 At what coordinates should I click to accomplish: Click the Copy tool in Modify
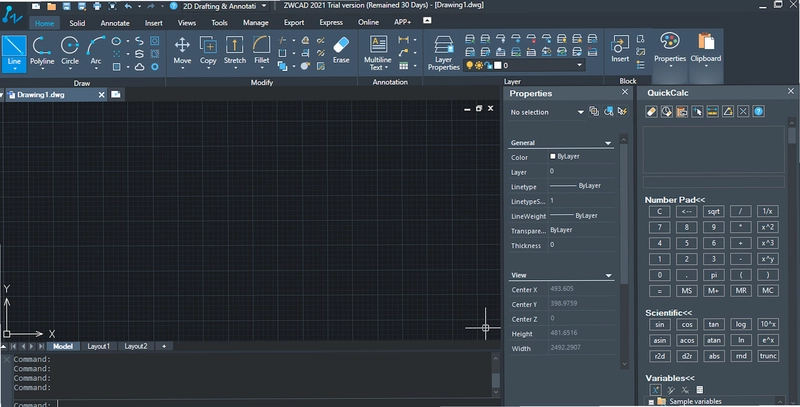point(208,53)
